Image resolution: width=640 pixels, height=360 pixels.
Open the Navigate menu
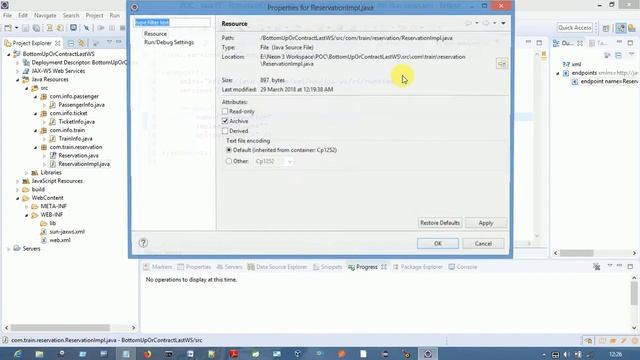tap(45, 15)
